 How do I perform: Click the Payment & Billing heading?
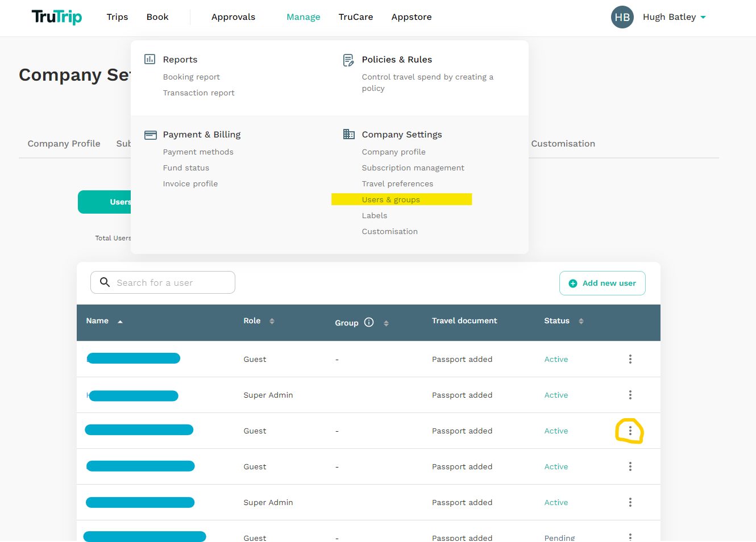tap(202, 135)
